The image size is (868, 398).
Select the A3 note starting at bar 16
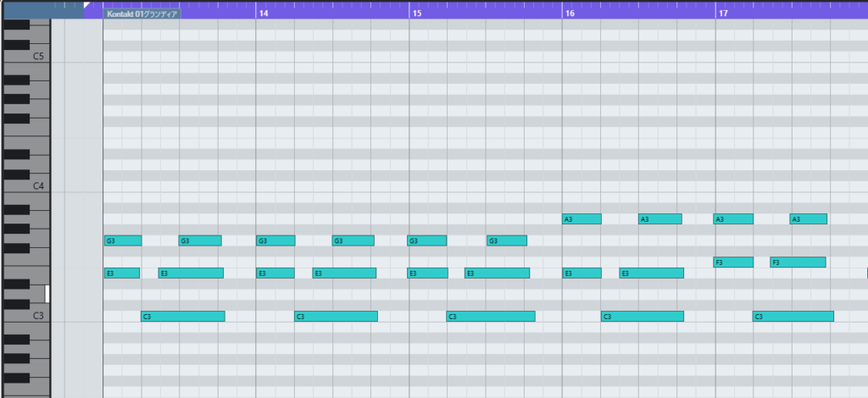coord(581,219)
